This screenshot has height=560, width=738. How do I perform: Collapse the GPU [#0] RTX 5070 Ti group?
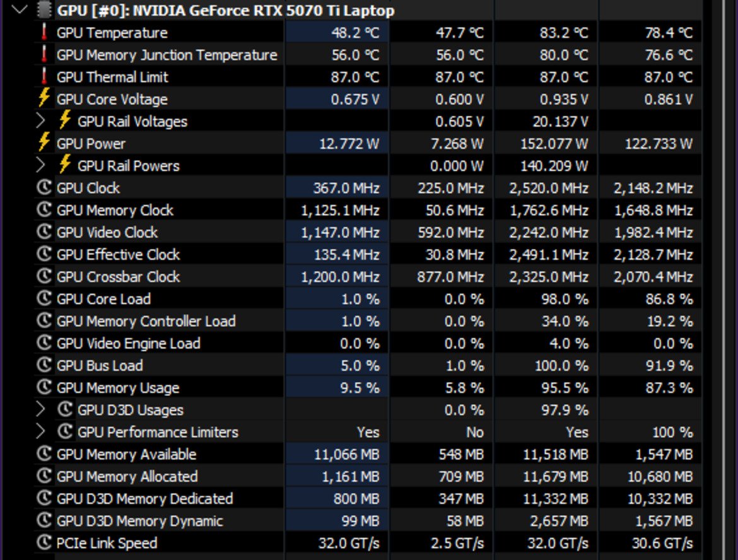[x=20, y=9]
